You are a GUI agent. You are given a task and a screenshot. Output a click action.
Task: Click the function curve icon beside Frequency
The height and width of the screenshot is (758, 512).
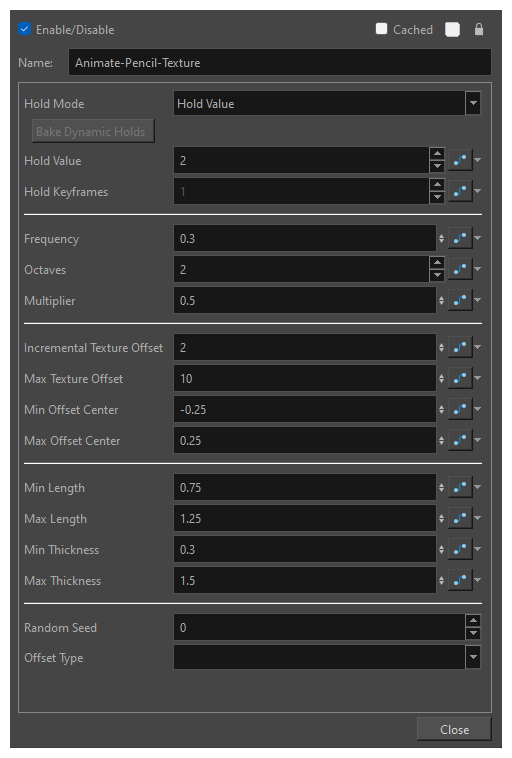point(460,238)
